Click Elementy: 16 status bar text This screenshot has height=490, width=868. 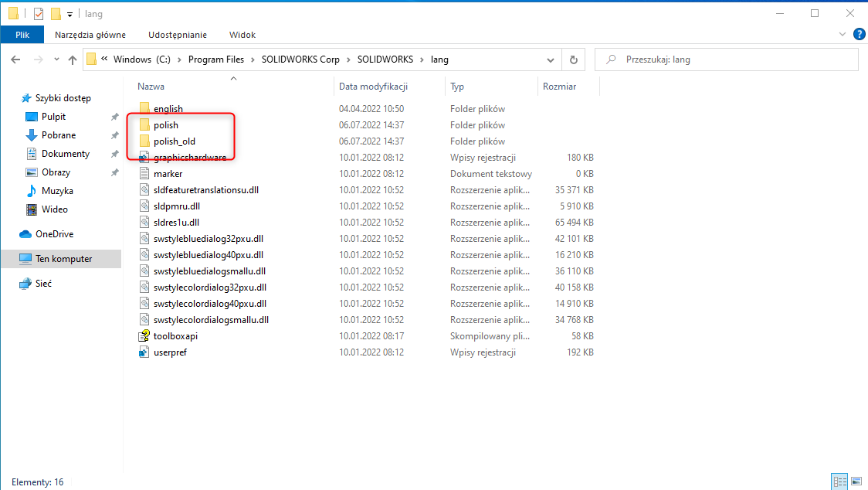pyautogui.click(x=38, y=481)
